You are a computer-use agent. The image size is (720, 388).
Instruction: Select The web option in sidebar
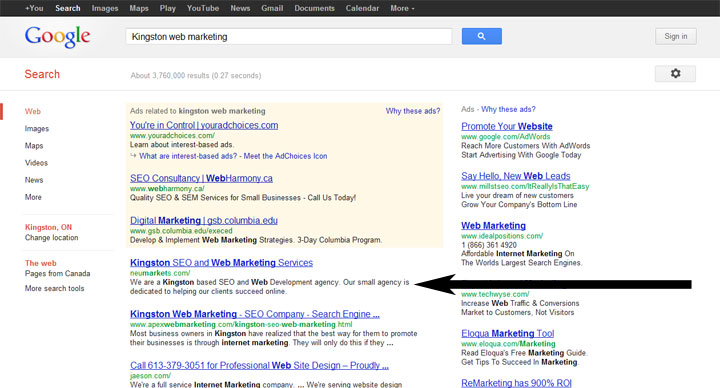click(40, 263)
